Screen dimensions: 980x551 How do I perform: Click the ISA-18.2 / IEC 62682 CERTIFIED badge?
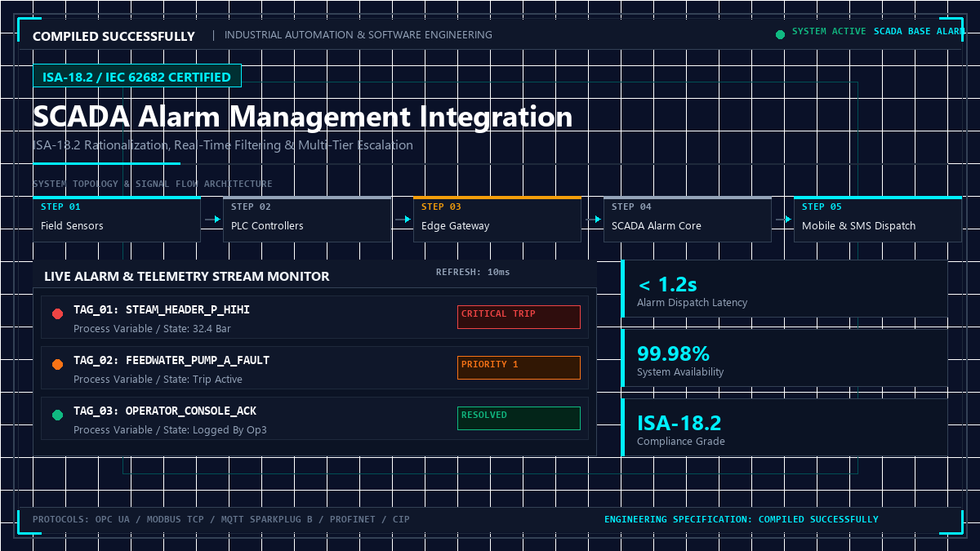point(137,77)
